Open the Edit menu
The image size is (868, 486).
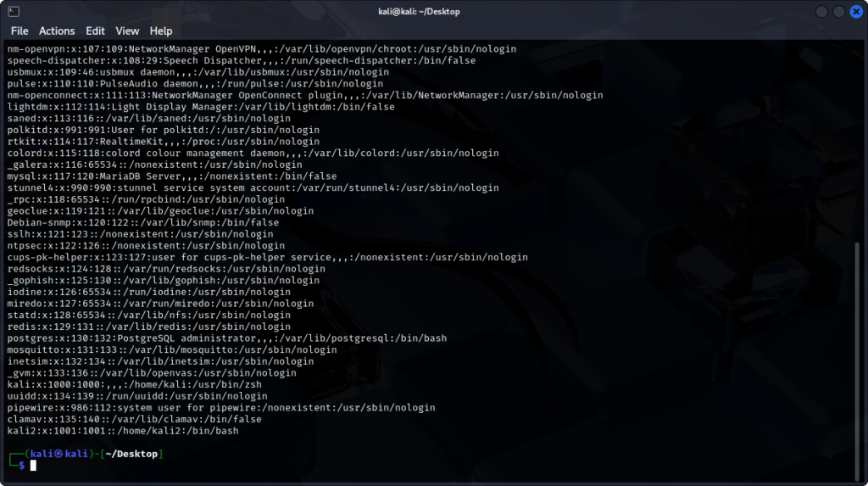95,31
